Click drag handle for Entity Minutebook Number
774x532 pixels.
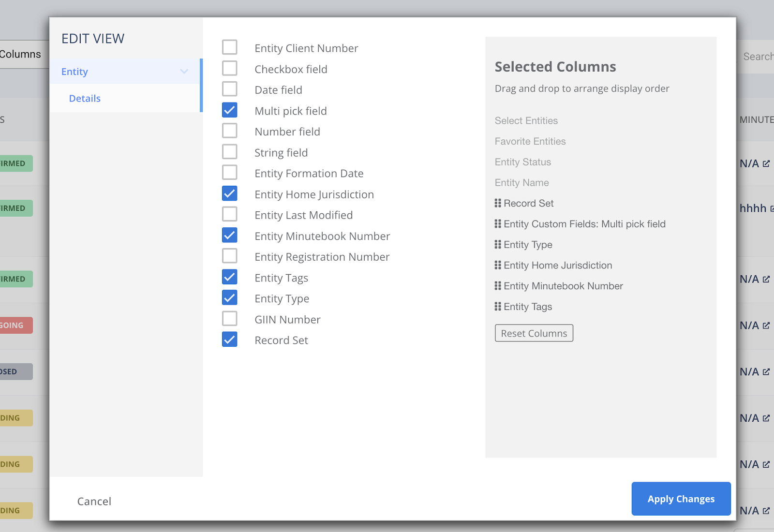coord(498,286)
